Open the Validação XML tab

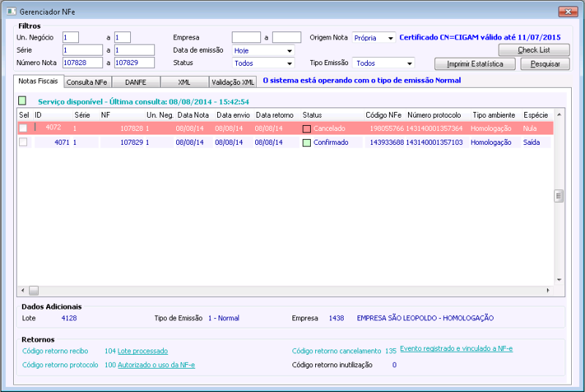coord(233,82)
